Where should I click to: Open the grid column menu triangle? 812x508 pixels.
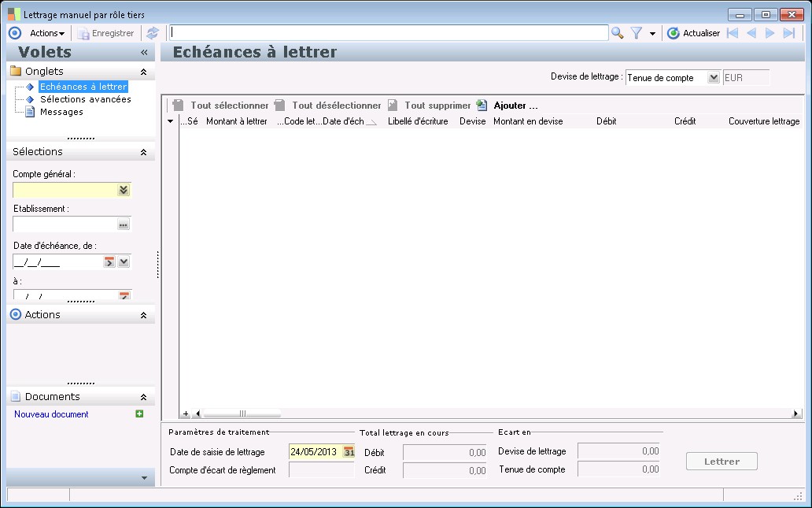pyautogui.click(x=171, y=121)
